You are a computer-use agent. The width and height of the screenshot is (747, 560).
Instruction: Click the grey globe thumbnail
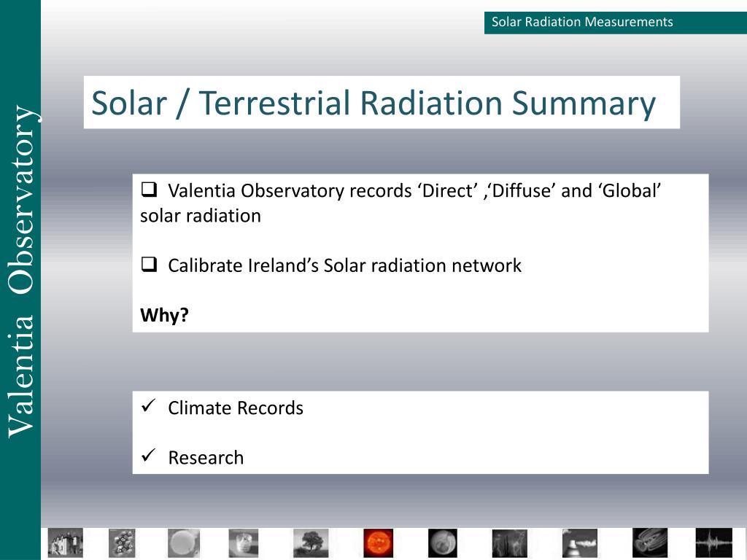pos(443,542)
